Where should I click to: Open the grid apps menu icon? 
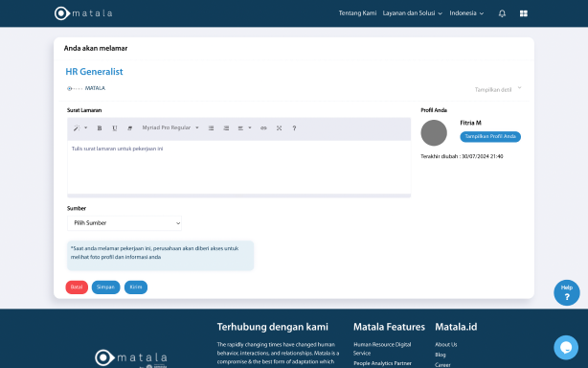[524, 13]
